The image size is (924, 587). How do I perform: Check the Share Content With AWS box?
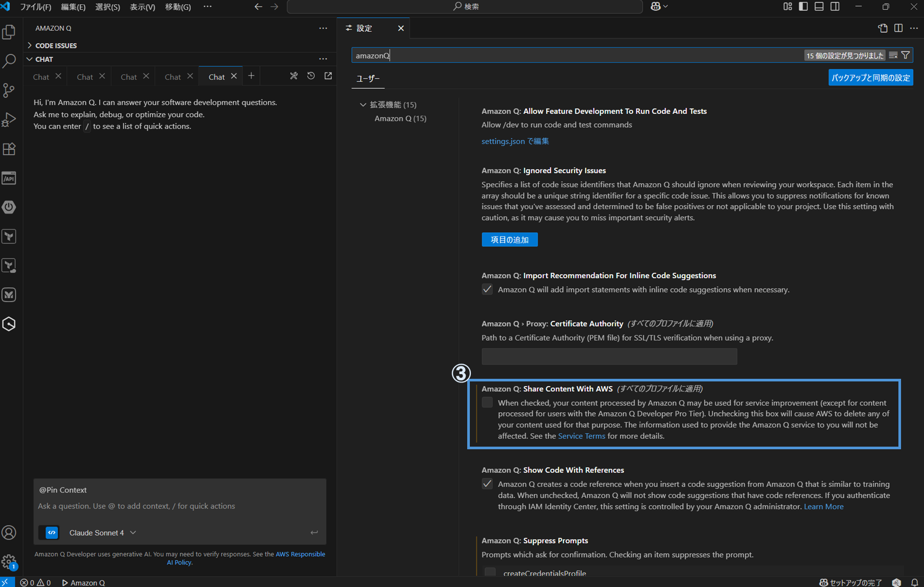(x=487, y=402)
